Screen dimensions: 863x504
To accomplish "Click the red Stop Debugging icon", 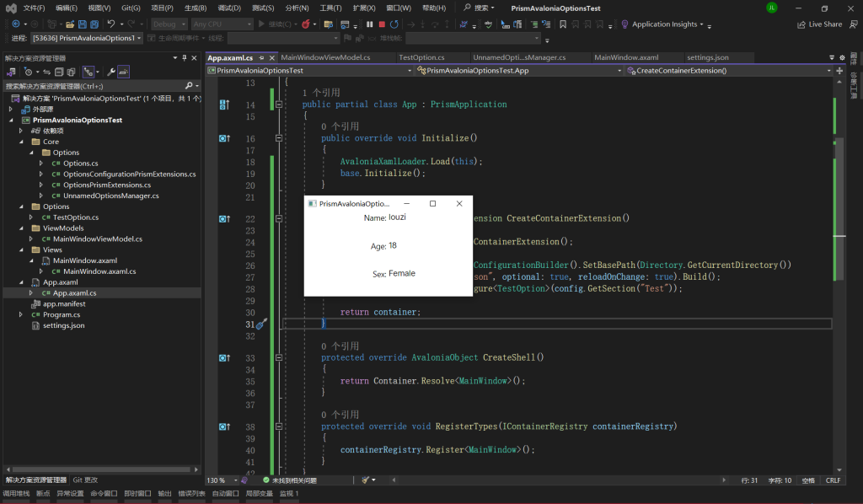I will click(382, 24).
